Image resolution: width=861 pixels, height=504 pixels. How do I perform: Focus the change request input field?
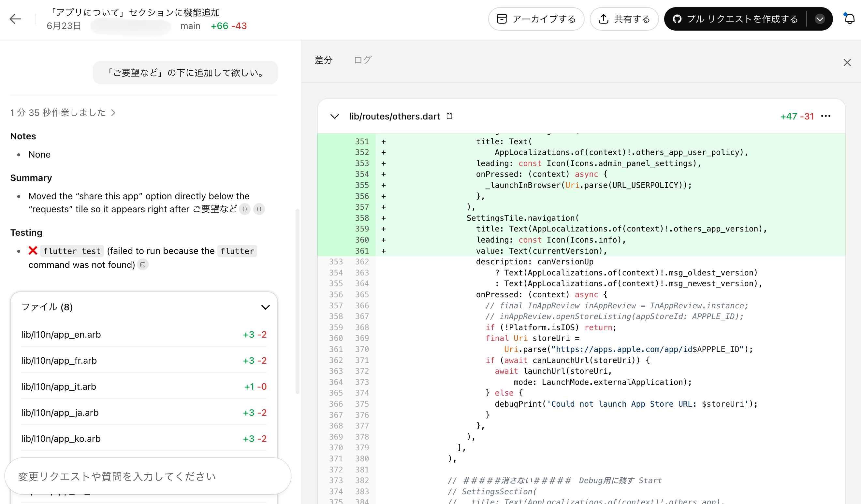coord(148,476)
